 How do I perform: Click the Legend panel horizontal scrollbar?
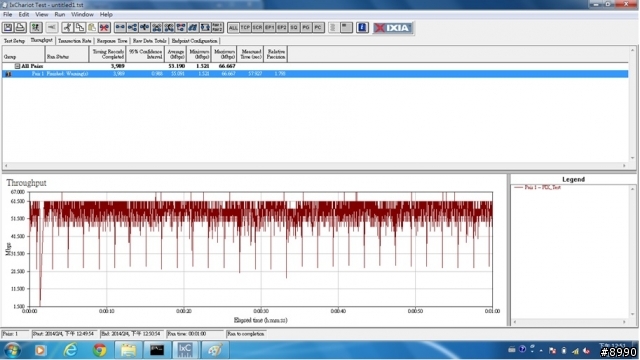pyautogui.click(x=569, y=322)
